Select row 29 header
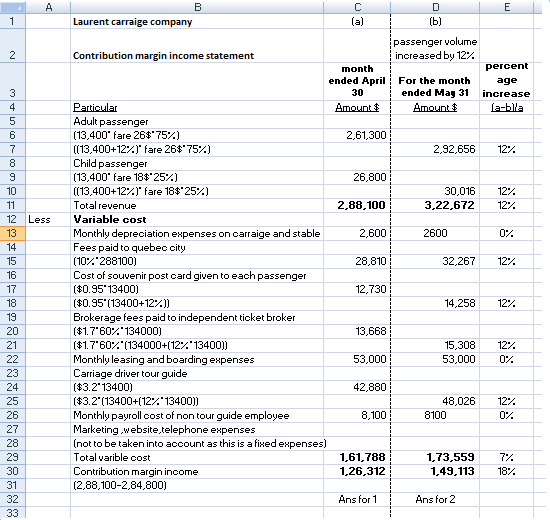Screen dimensions: 550x520 click(13, 457)
